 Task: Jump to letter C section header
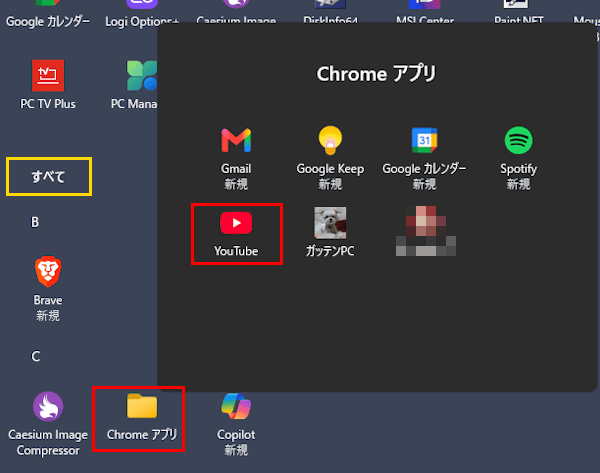35,356
